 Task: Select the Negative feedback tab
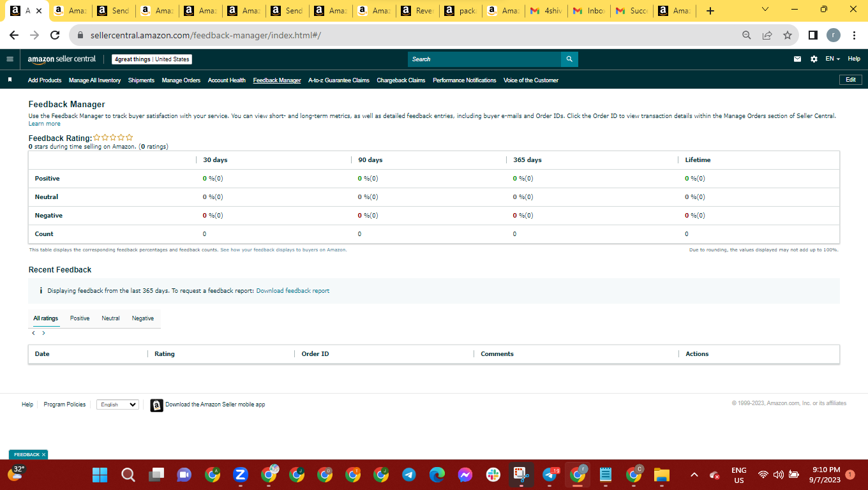coord(143,318)
